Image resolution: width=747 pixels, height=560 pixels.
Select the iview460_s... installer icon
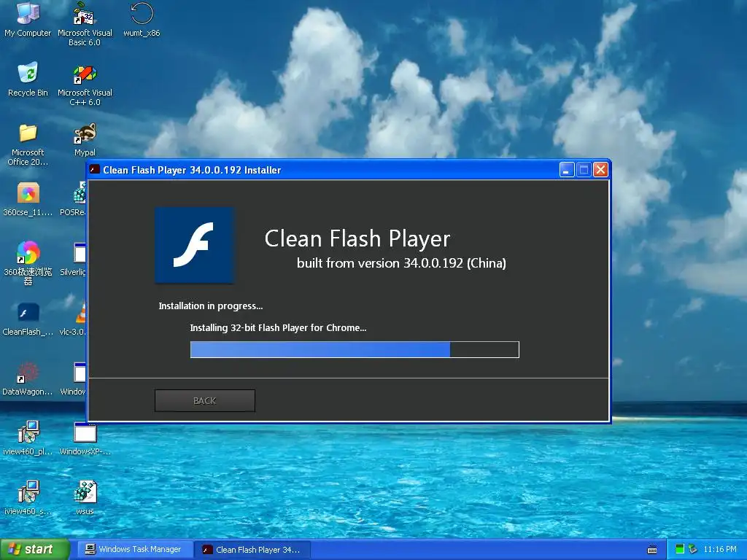[28, 498]
